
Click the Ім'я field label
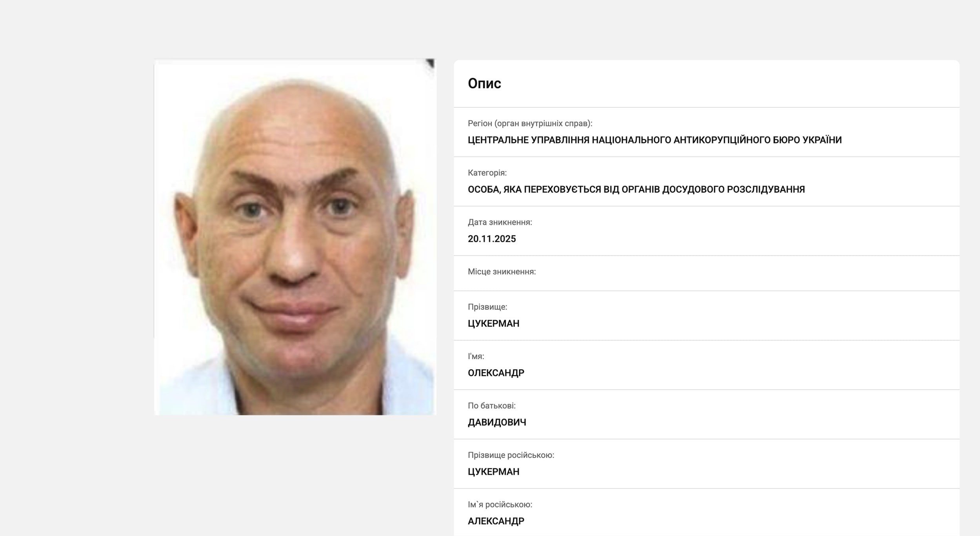click(x=476, y=356)
